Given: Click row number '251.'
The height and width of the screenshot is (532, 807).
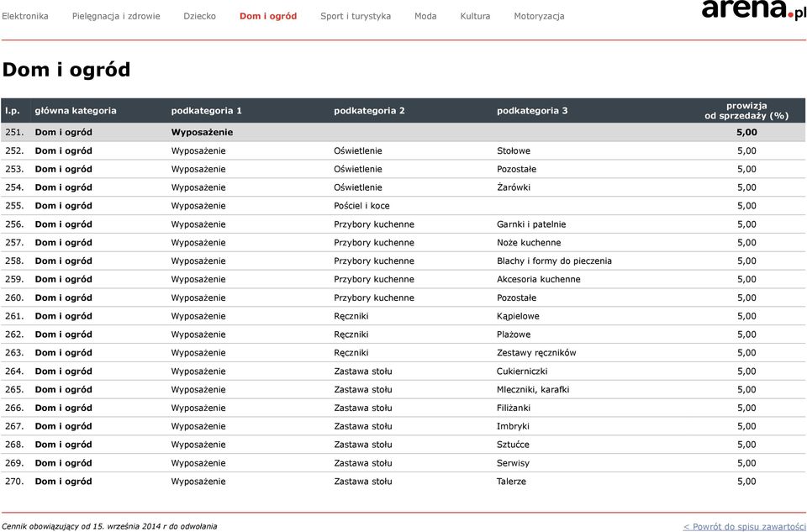Looking at the screenshot, I should pyautogui.click(x=14, y=132).
